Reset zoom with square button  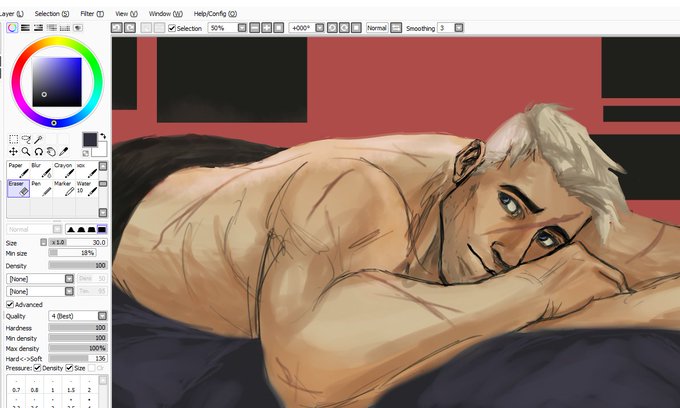point(279,28)
